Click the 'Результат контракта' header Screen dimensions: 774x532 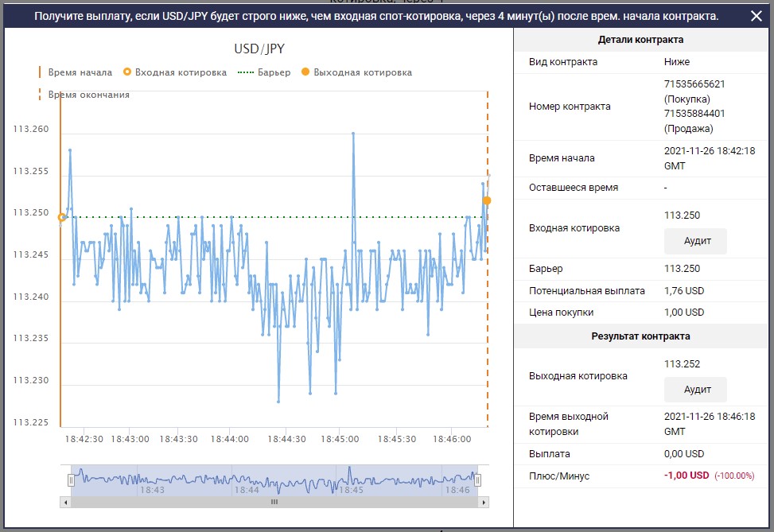tap(640, 336)
